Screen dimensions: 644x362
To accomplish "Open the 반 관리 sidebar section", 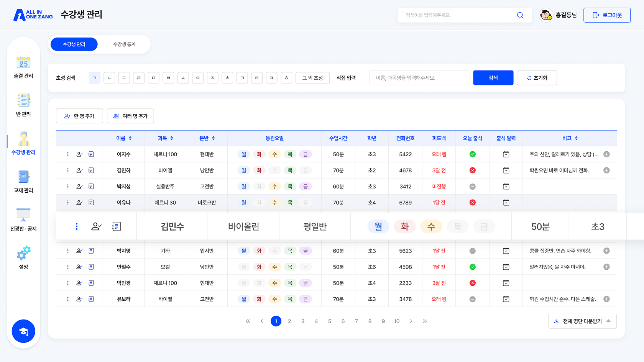I will coord(23,105).
